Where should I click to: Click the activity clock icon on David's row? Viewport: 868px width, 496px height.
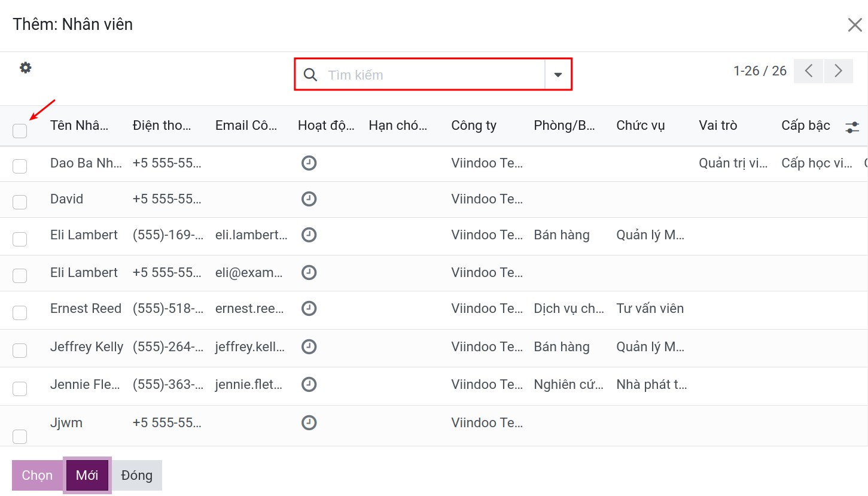(309, 199)
